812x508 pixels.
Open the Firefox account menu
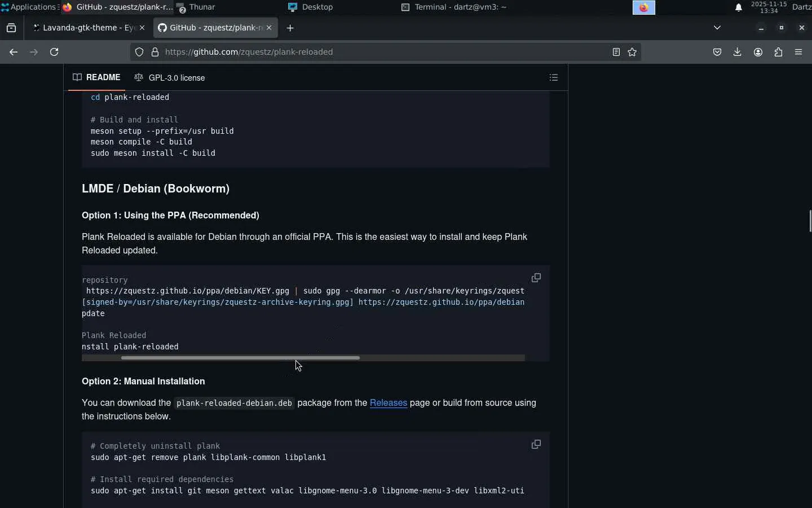click(x=758, y=52)
